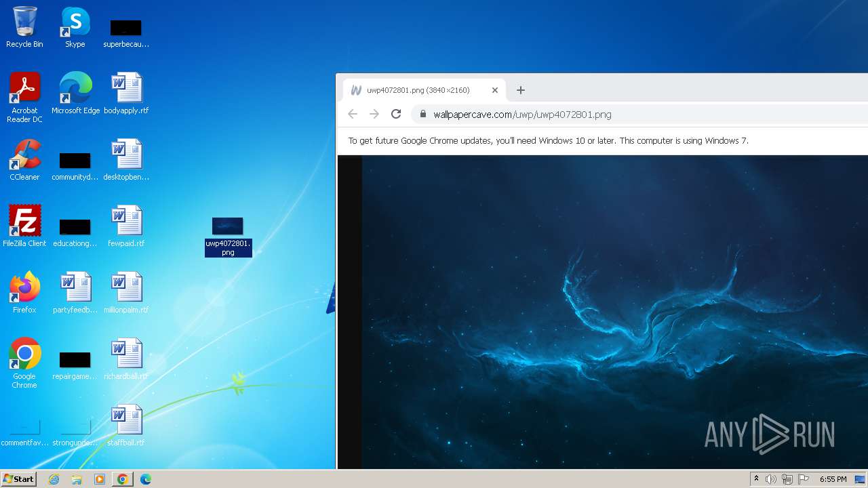Open the Recycle Bin desktop icon

pyautogui.click(x=24, y=27)
